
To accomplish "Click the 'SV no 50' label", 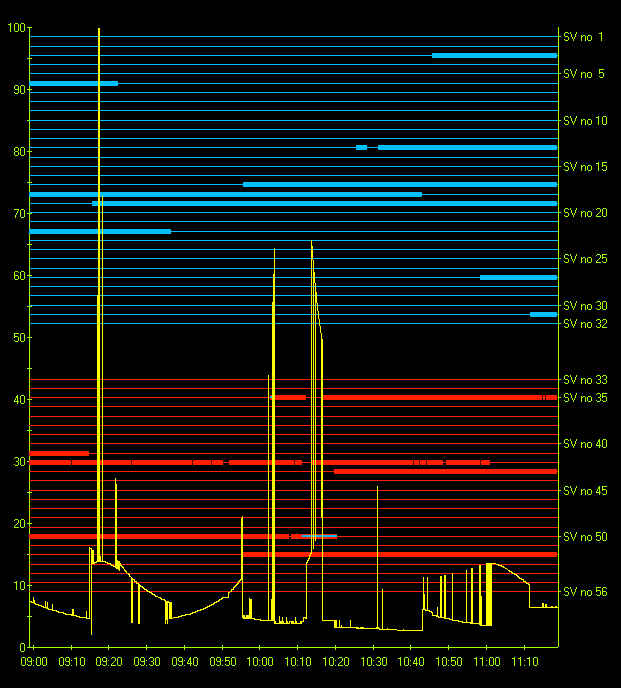I will click(585, 537).
